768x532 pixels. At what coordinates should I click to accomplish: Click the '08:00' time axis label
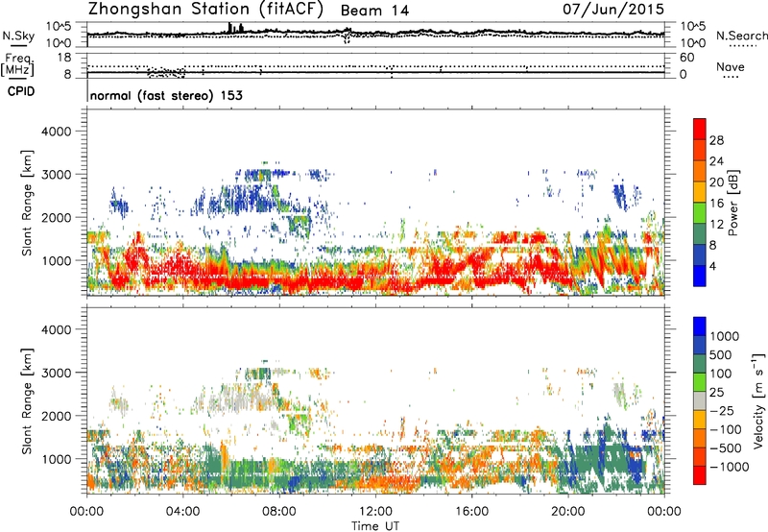[x=279, y=512]
